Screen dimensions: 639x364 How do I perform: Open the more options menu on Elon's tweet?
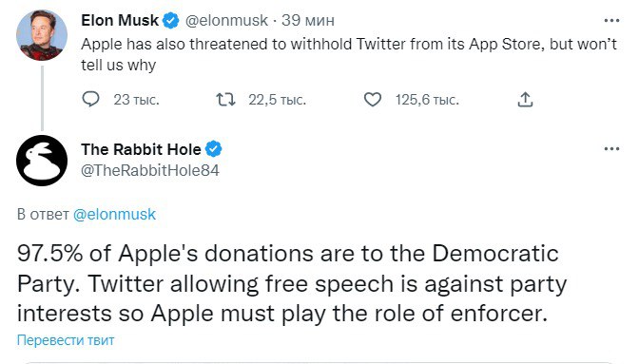(611, 20)
